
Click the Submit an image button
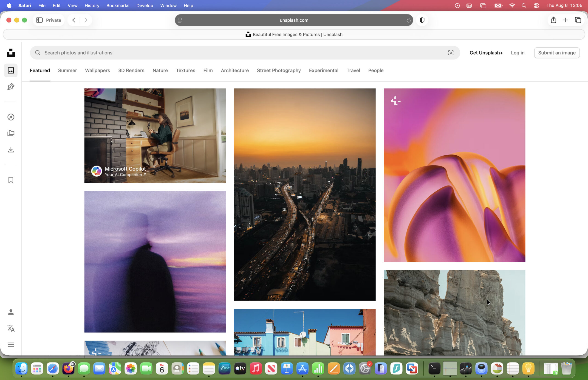(x=557, y=53)
